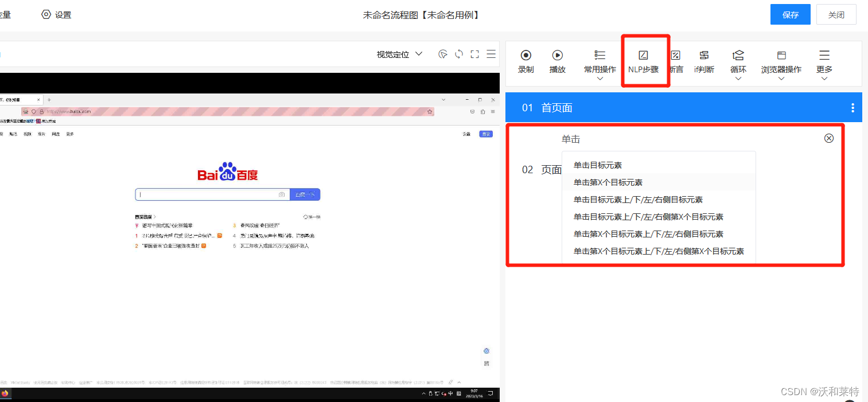Choose 单击第X个目标元素上/下/左/右侧目标元素 option

point(659,234)
